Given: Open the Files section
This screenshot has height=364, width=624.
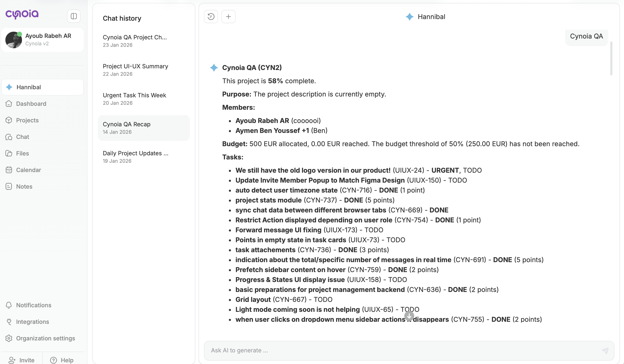Looking at the screenshot, I should [22, 153].
